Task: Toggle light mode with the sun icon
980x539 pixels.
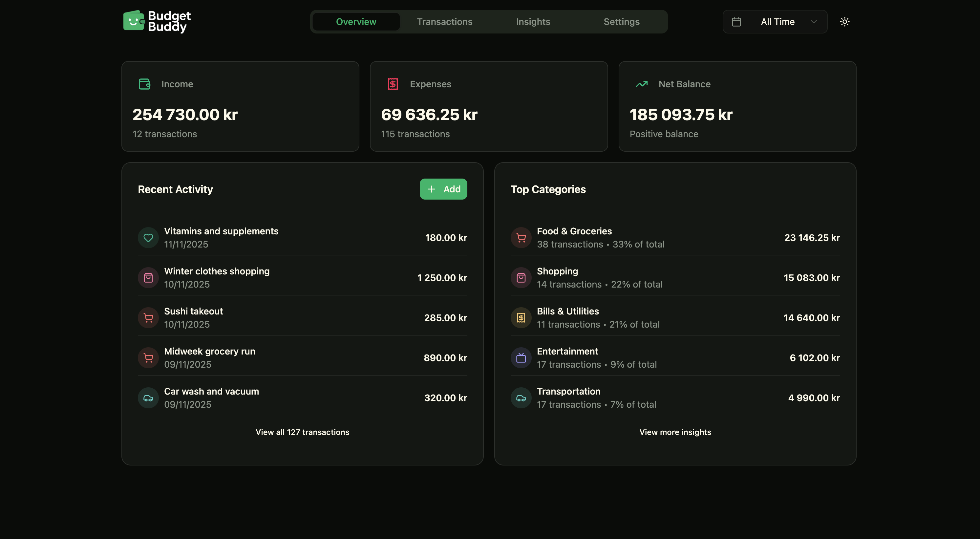Action: [x=845, y=22]
